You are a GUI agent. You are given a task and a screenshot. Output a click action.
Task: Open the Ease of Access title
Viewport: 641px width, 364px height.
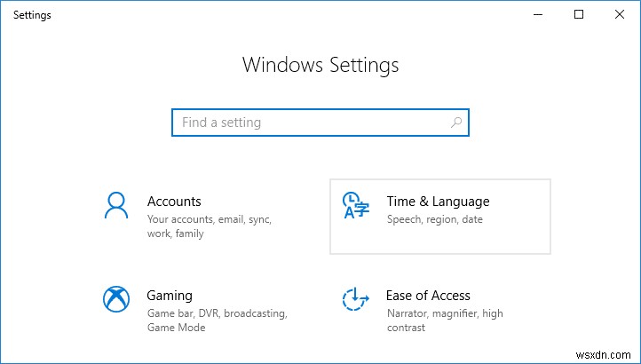point(428,296)
